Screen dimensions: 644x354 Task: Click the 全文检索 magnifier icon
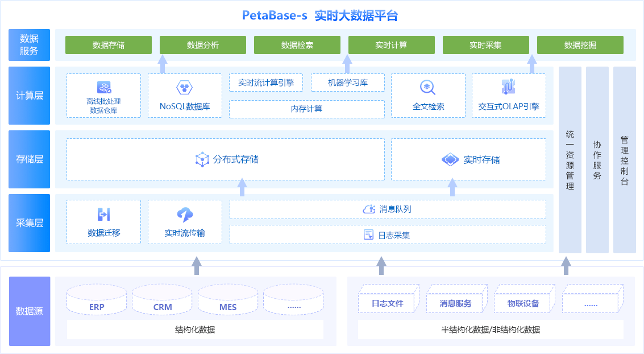[x=427, y=88]
